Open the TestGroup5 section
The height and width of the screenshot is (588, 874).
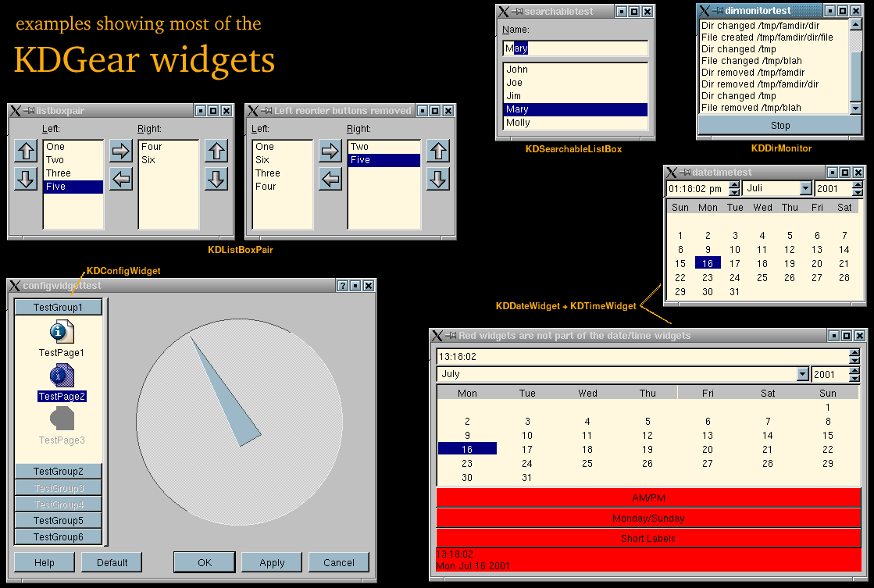[58, 520]
